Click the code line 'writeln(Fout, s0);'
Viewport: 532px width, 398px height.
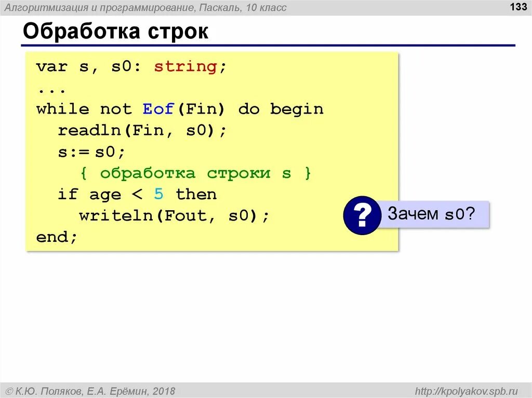coord(174,216)
